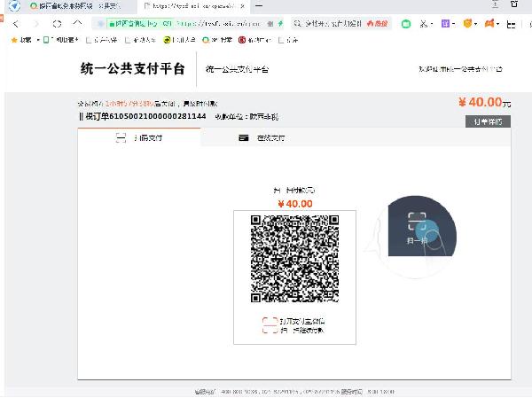Click the ¥40.00 amount above QR code
The width and height of the screenshot is (532, 398).
tap(295, 204)
